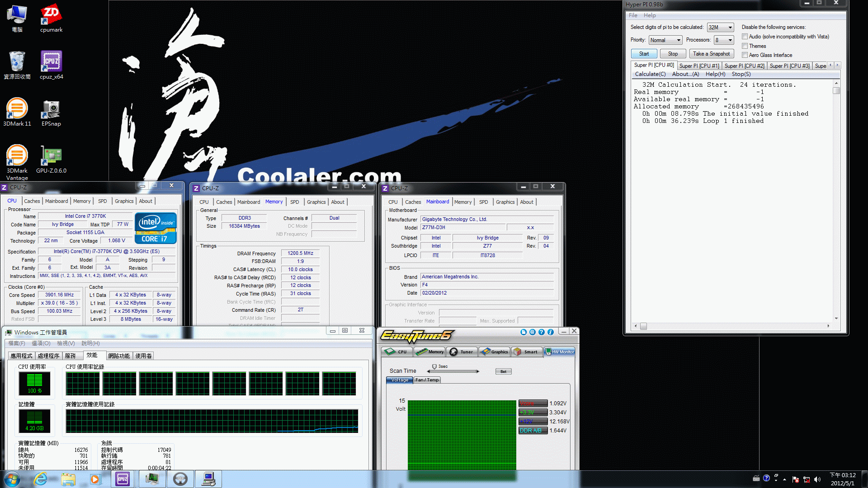Open the Hyper PI Help menu
This screenshot has width=868, height=488.
tap(650, 15)
